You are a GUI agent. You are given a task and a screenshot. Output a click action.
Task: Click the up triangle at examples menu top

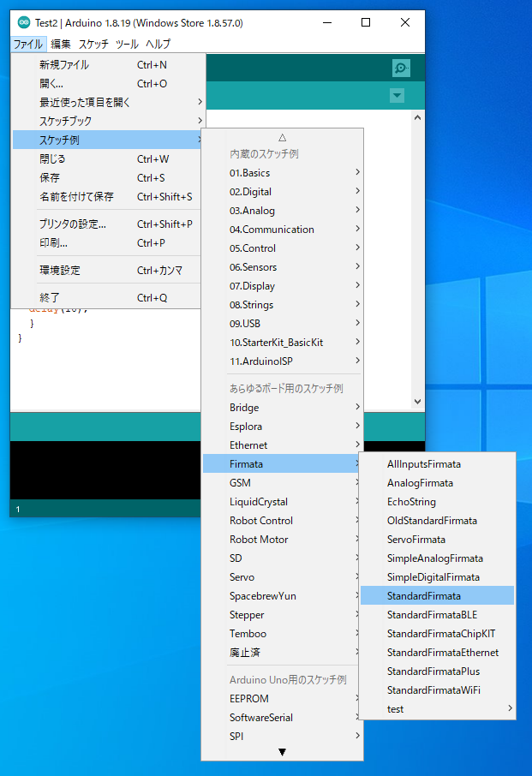coord(282,138)
